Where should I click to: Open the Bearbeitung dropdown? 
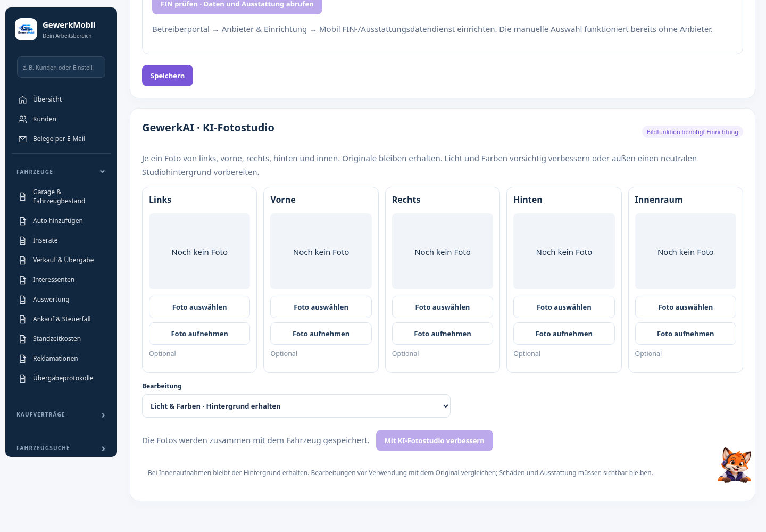[x=296, y=406]
